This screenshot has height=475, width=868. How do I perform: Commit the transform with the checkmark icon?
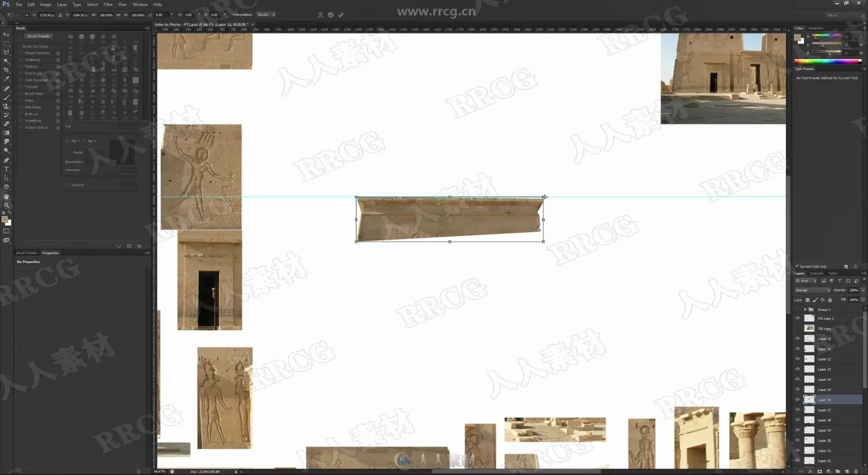[341, 15]
